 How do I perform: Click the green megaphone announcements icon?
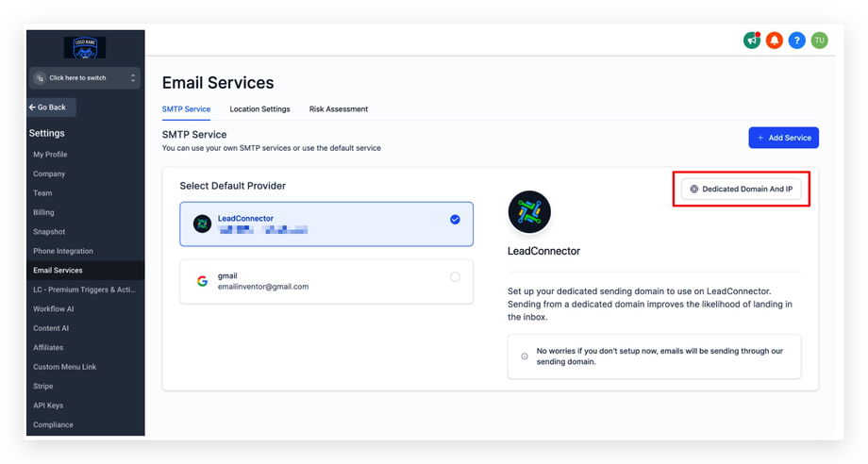coord(752,41)
